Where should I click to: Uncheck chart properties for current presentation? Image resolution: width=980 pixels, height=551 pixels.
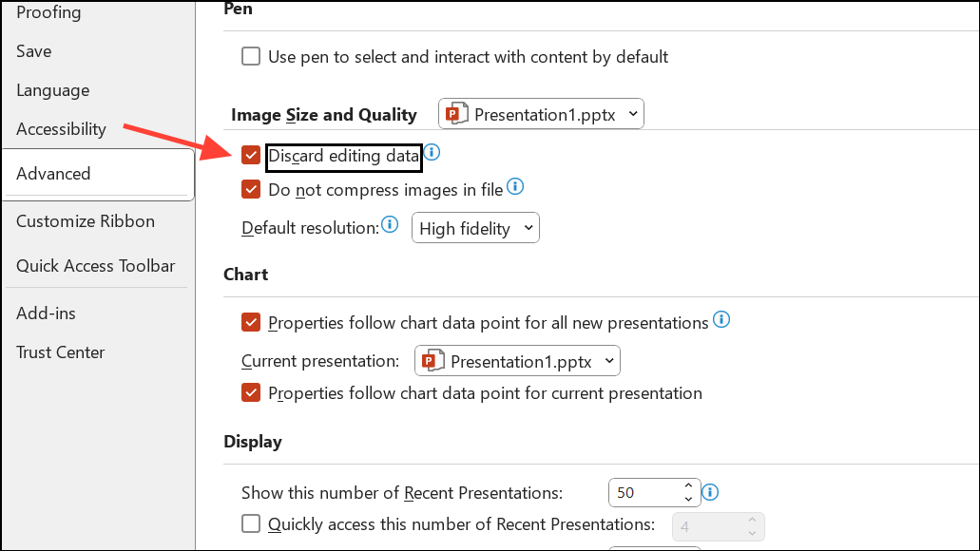(x=251, y=392)
